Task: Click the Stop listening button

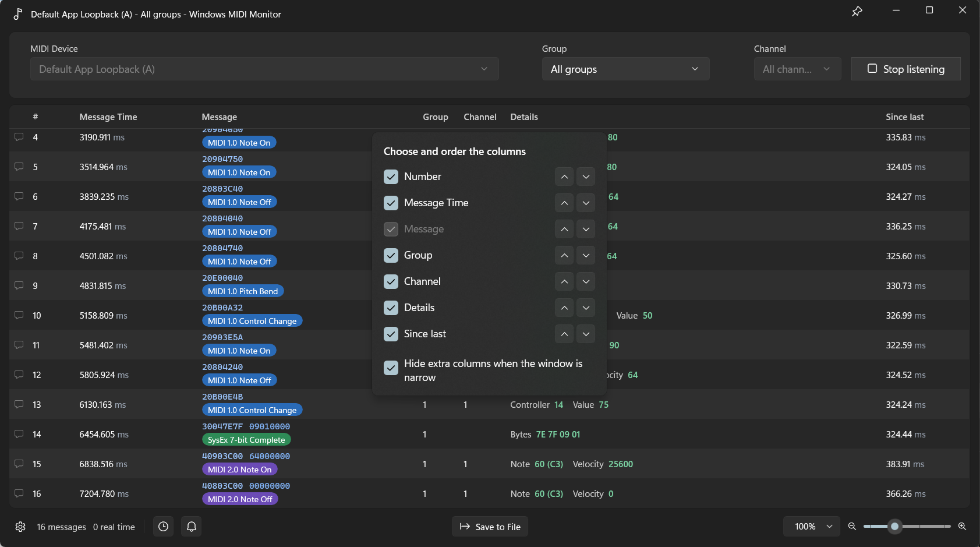Action: [905, 69]
